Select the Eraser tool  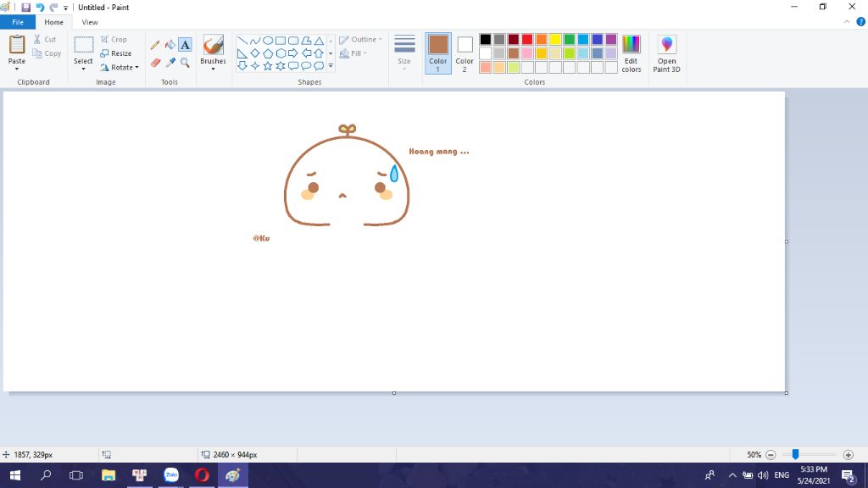[155, 63]
